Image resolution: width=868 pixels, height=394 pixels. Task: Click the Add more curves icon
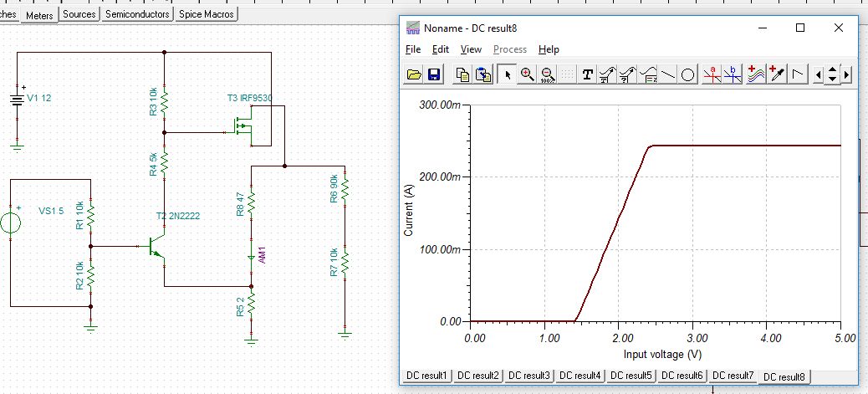pos(756,74)
